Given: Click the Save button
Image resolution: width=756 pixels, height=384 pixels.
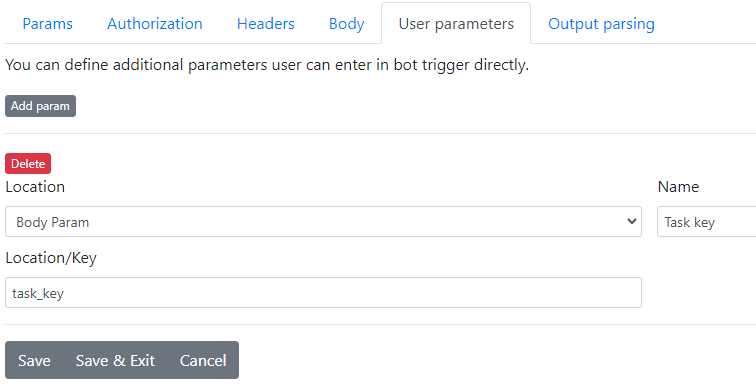Looking at the screenshot, I should click(34, 360).
